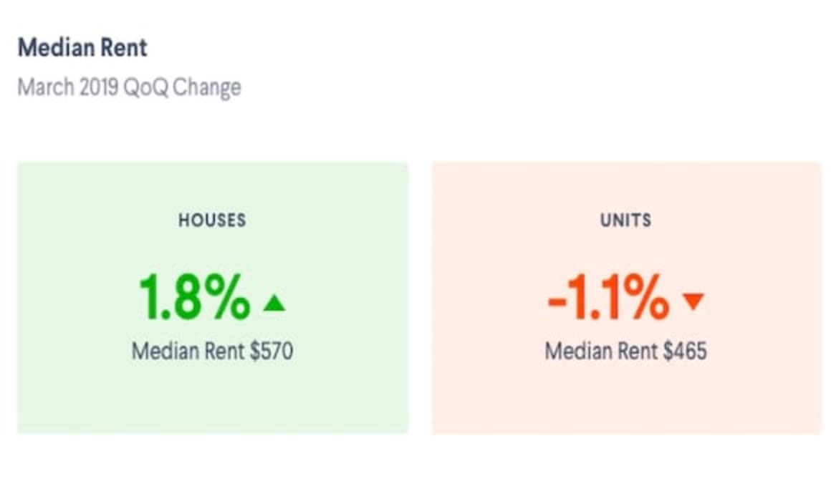Click the March 2019 QoQ Change subtitle

pos(130,87)
